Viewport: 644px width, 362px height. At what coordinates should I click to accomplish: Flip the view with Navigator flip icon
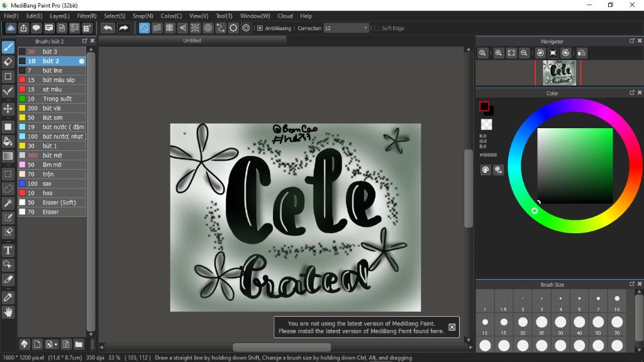[x=582, y=53]
